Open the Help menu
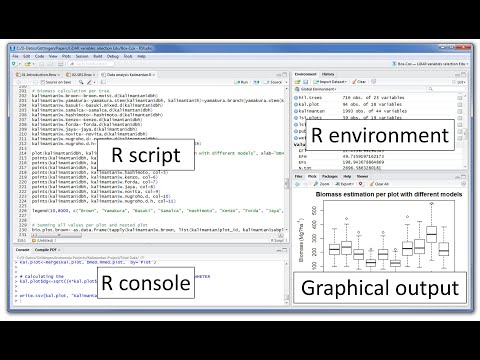480x360 pixels. click(141, 56)
